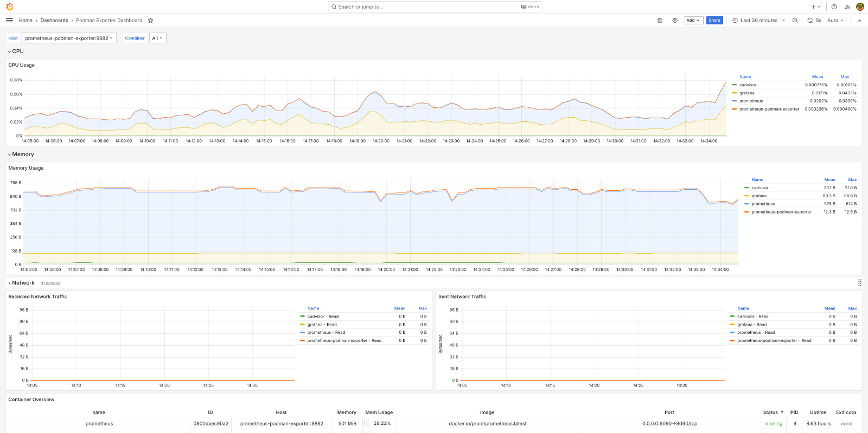Open the Last 30 minutes time picker
Image resolution: width=868 pixels, height=433 pixels.
tap(758, 21)
